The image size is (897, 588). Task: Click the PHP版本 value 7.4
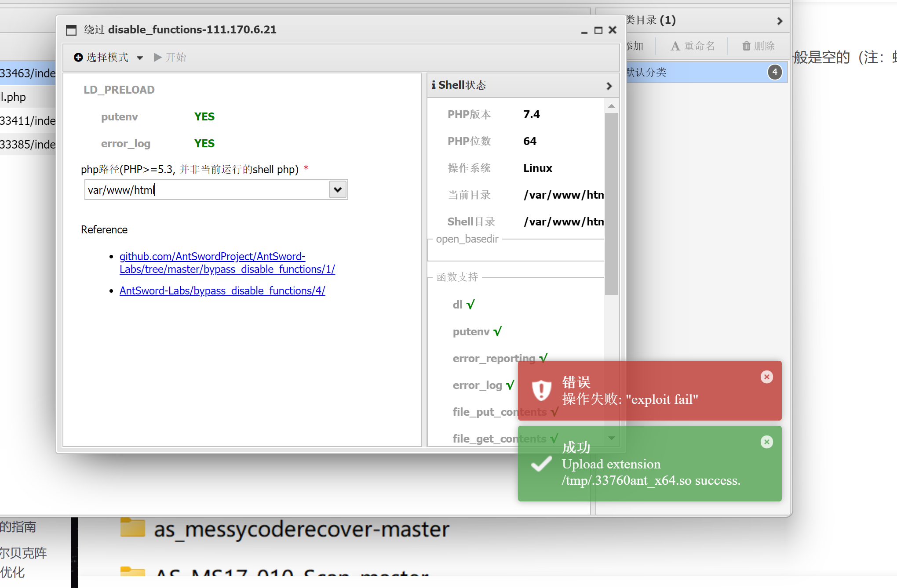point(532,115)
